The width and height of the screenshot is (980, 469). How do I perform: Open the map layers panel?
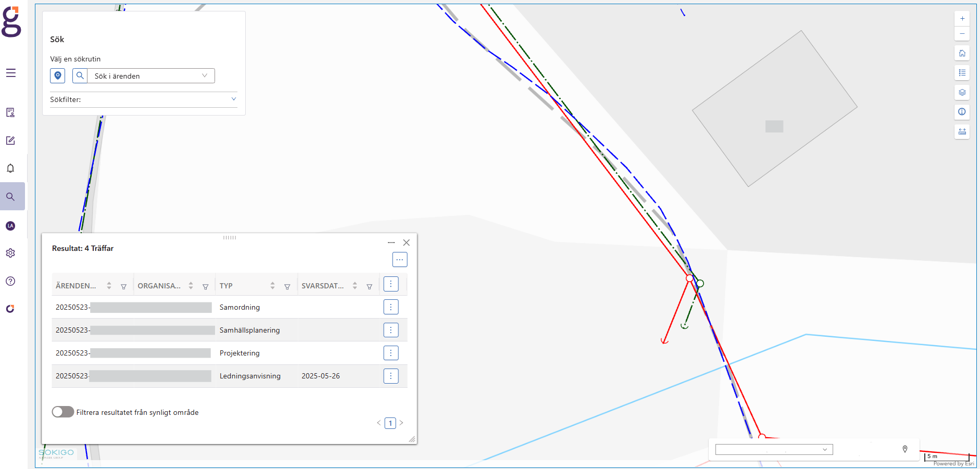[962, 92]
